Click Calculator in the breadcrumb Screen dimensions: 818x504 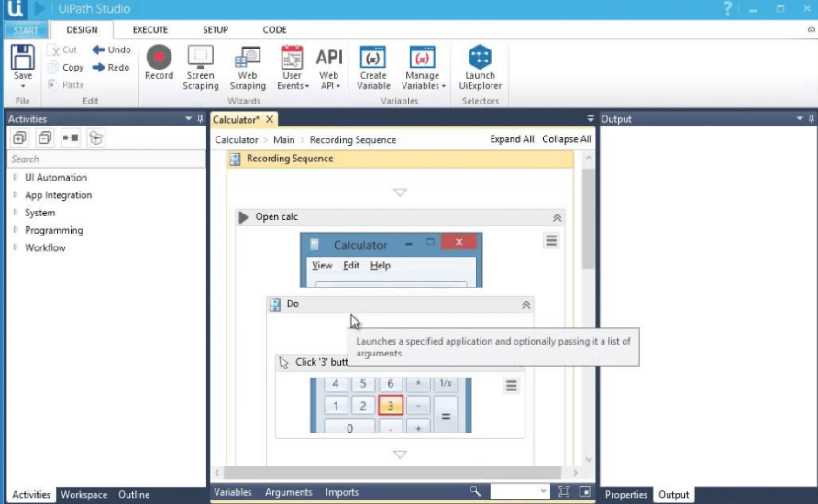tap(237, 139)
